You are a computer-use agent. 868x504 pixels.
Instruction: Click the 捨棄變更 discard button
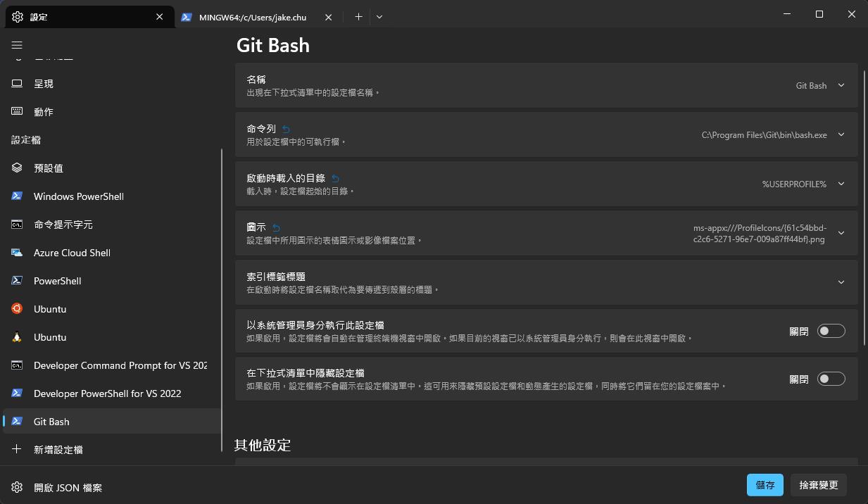pos(819,485)
